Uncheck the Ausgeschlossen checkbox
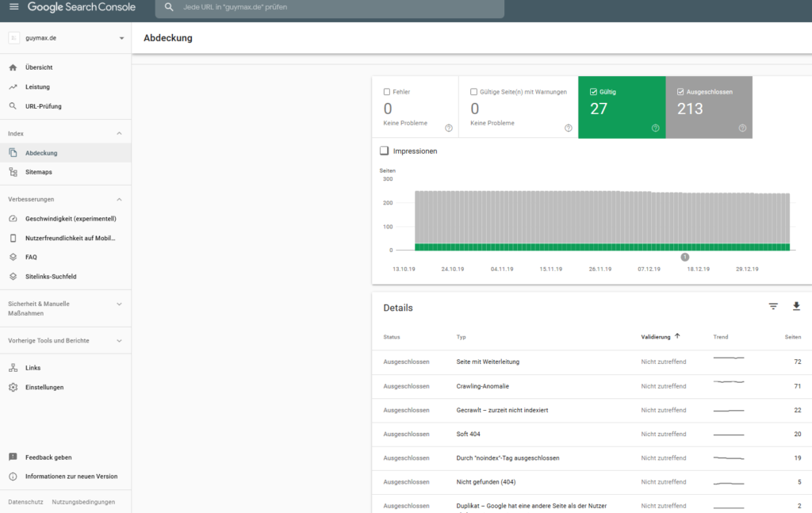Viewport: 812px width, 513px height. (x=680, y=92)
